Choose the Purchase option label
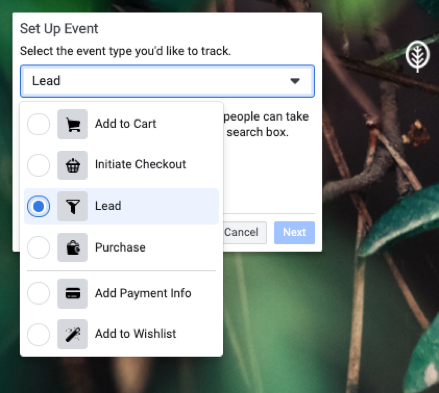This screenshot has height=393, width=439. [120, 247]
